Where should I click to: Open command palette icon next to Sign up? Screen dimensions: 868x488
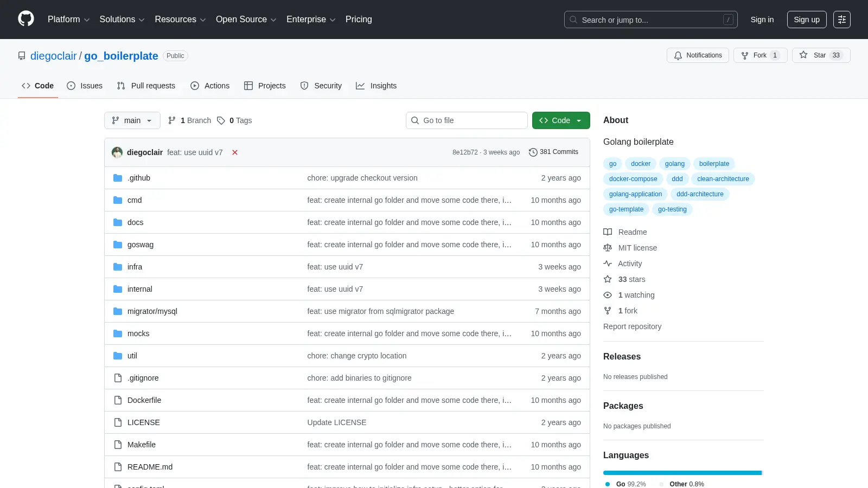(842, 20)
